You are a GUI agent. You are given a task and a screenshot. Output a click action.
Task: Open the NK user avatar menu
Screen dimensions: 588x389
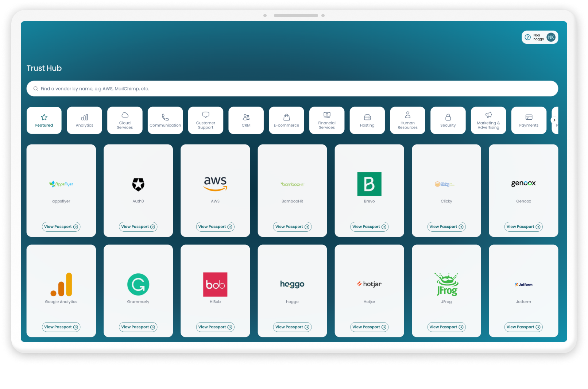coord(551,37)
